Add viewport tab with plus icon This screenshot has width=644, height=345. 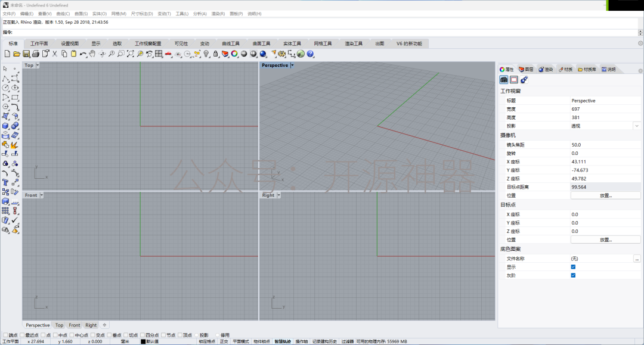point(104,325)
